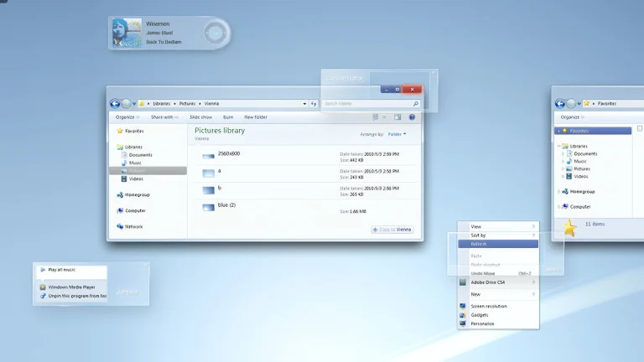The image size is (644, 362).
Task: Click the play control on the Wisemen music gadget
Action: (x=215, y=34)
